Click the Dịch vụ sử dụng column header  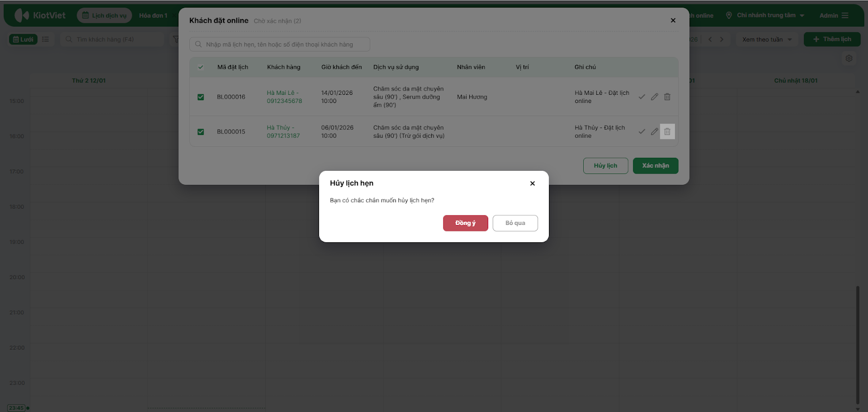pos(396,67)
